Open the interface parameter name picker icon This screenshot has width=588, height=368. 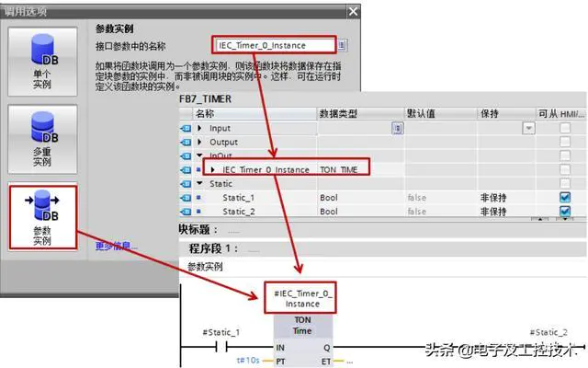tap(342, 45)
